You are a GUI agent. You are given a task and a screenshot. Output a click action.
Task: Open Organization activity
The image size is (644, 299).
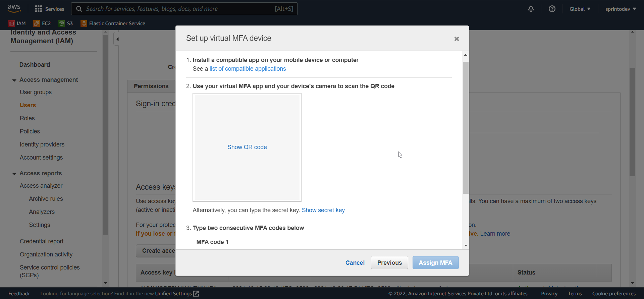click(x=46, y=254)
